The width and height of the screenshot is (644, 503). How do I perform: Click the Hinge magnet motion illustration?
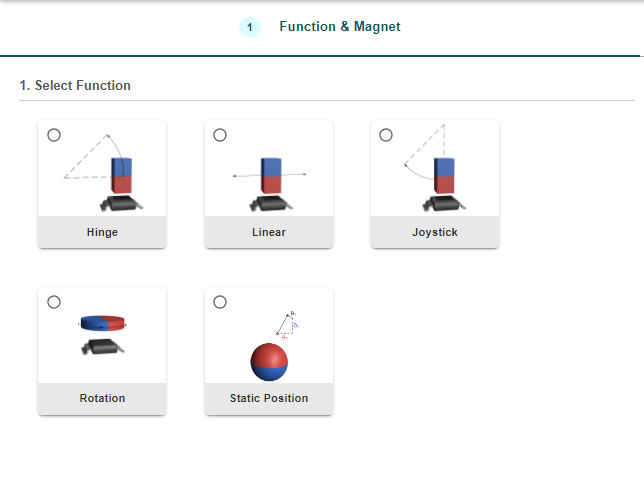(x=103, y=172)
